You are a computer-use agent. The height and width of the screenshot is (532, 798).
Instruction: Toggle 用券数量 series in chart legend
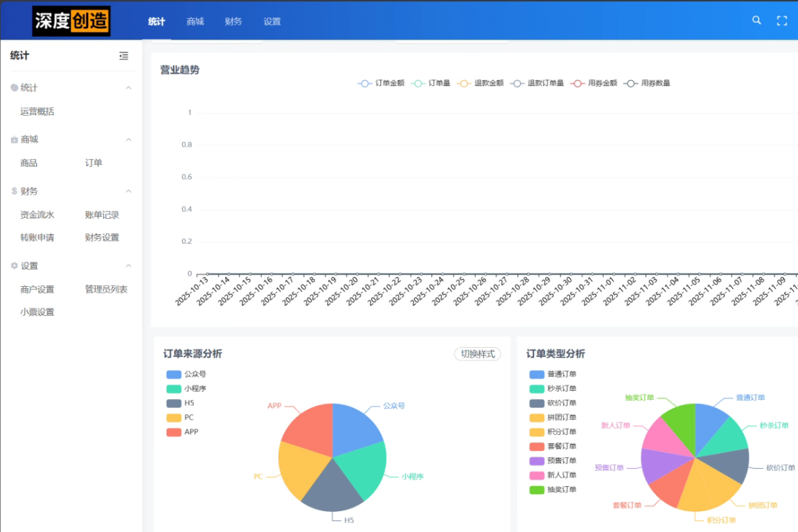pos(630,83)
